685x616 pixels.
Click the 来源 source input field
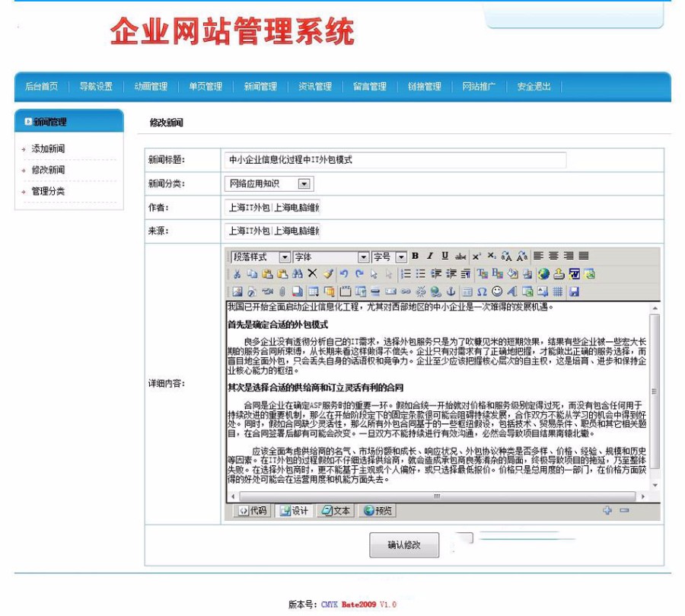(x=272, y=231)
